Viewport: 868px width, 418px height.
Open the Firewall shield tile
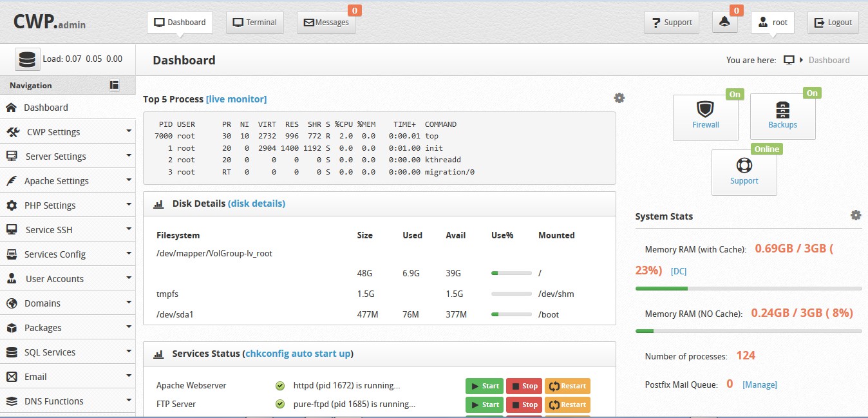click(706, 117)
